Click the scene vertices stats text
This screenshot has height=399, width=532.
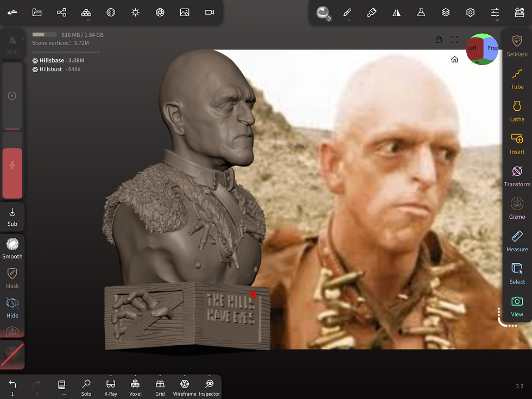60,43
